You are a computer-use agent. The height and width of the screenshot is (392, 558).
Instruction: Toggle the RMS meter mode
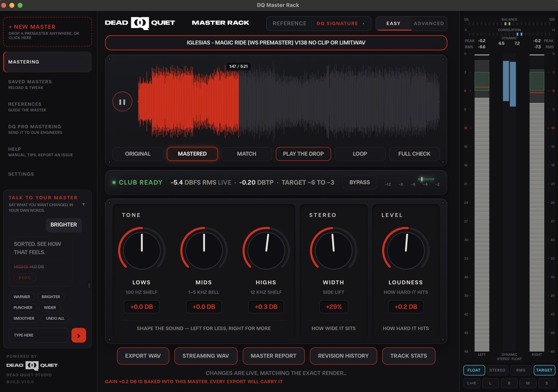(521, 370)
